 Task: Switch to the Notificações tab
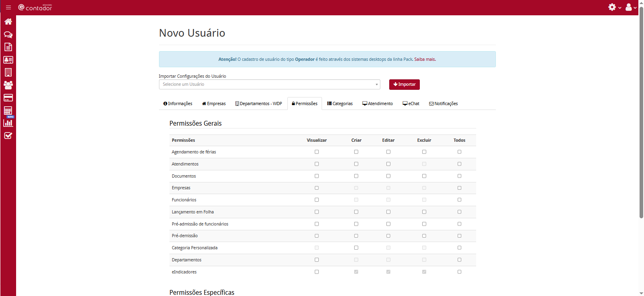tap(444, 104)
